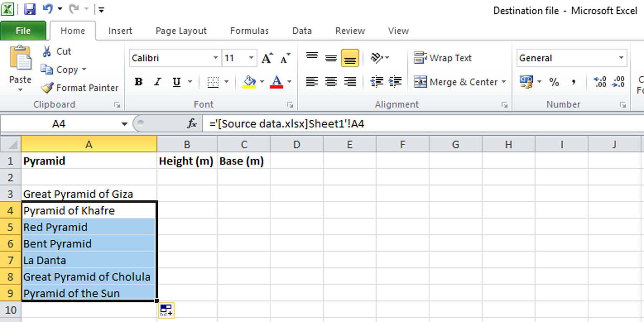Open fill color palette arrow
Image resolution: width=644 pixels, height=322 pixels.
[x=262, y=82]
